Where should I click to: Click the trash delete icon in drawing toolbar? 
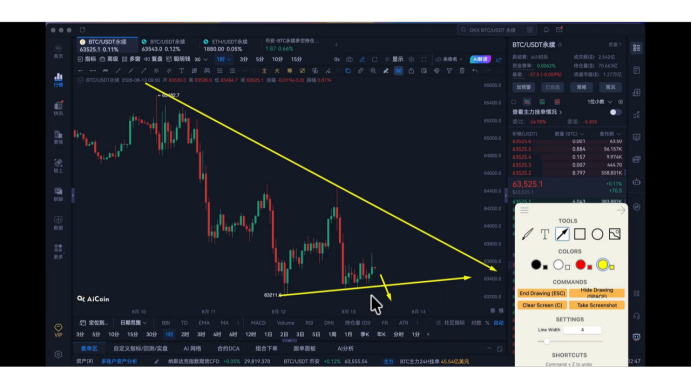(x=462, y=71)
